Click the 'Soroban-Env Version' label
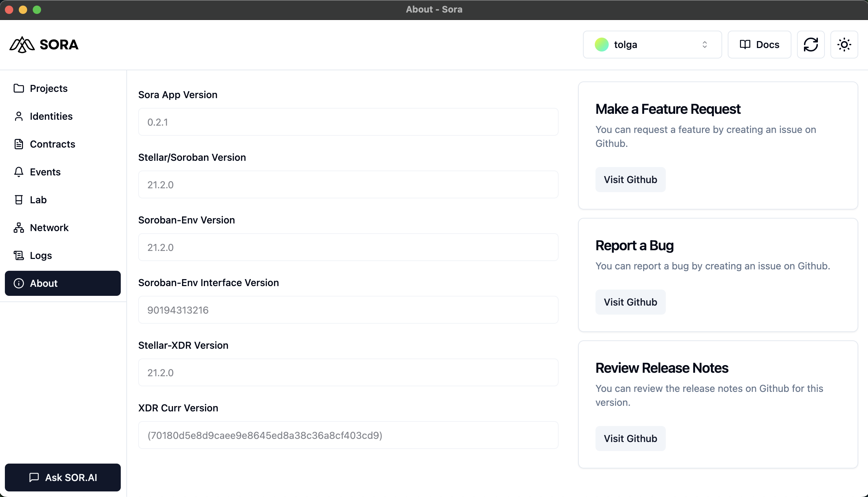 coord(187,220)
